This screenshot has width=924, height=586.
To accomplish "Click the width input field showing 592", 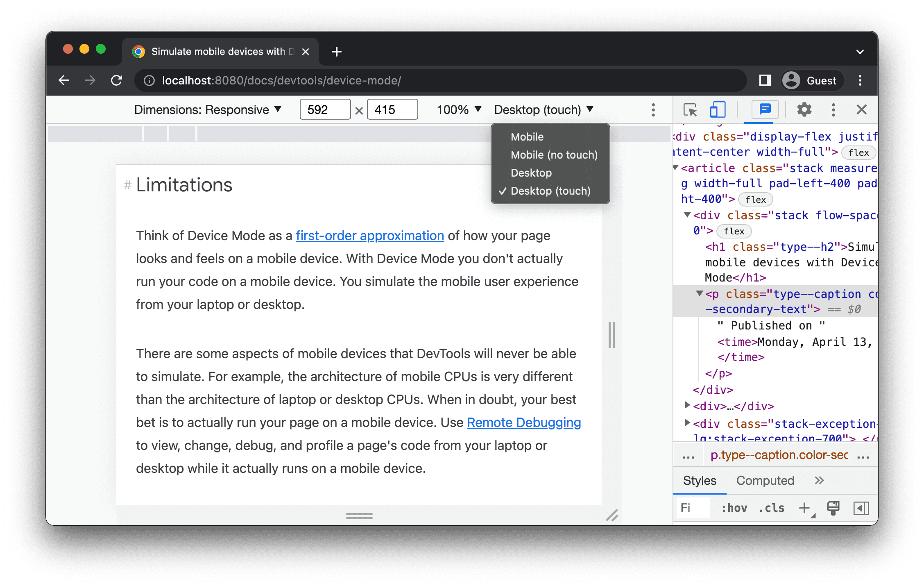I will (x=323, y=110).
